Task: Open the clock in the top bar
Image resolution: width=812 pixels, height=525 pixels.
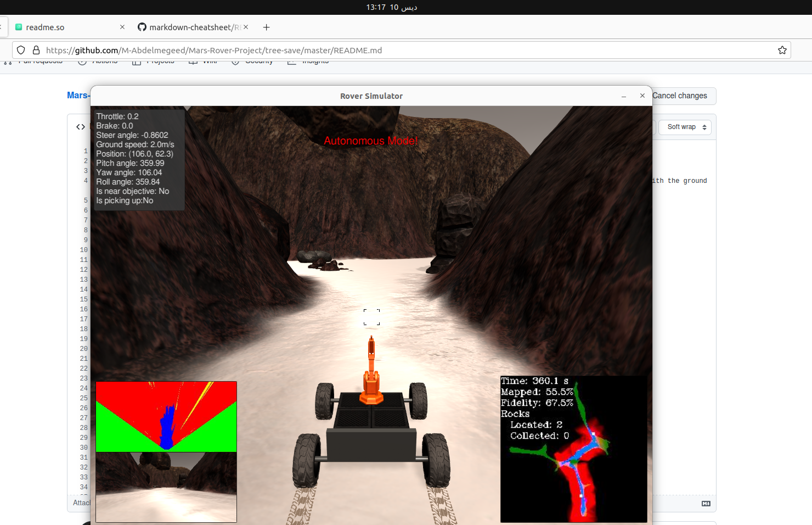Action: [392, 7]
